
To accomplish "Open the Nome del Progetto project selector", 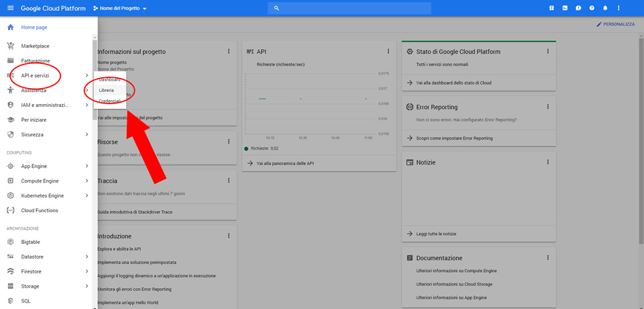I will point(120,8).
